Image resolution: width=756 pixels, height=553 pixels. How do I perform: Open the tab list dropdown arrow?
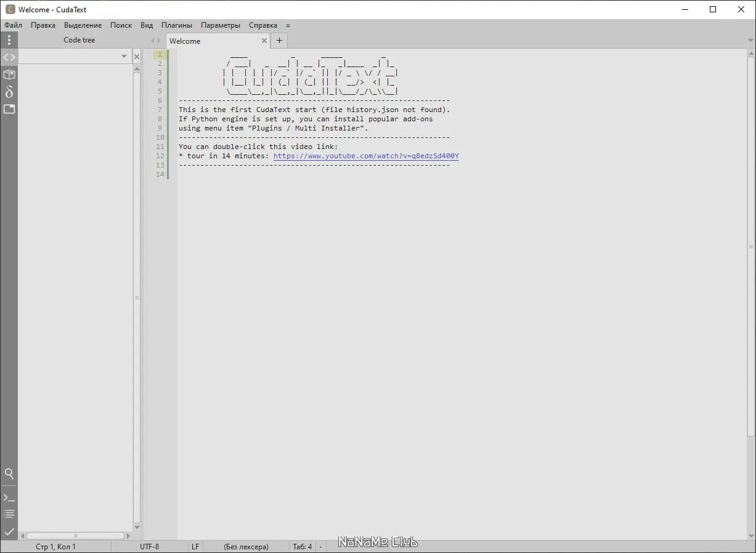(750, 41)
